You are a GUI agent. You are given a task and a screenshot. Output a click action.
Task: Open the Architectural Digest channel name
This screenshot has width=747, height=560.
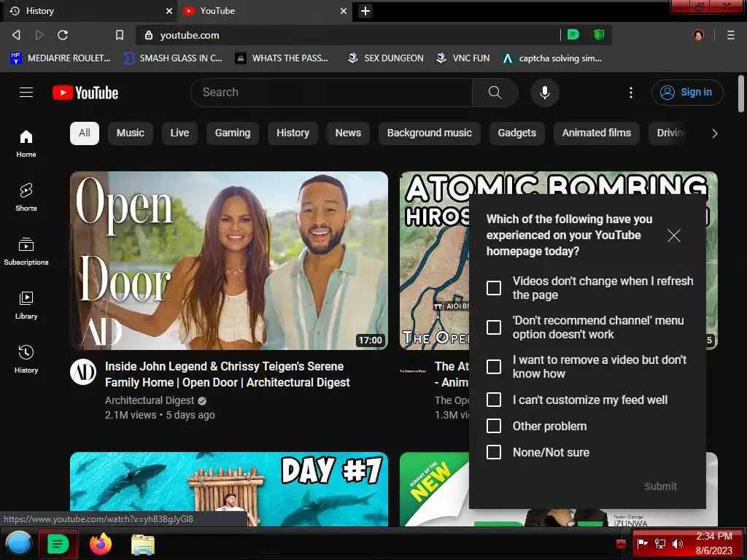tap(150, 400)
